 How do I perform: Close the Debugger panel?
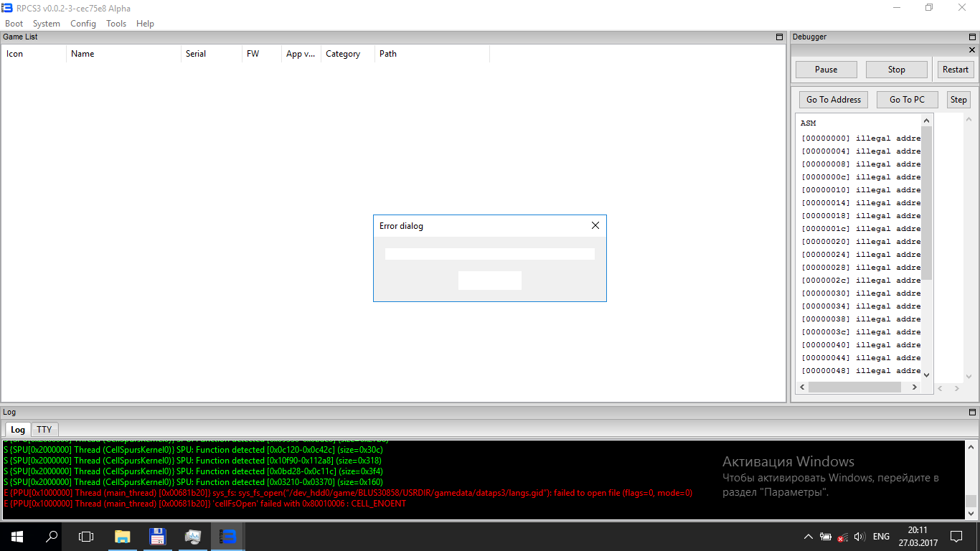tap(972, 50)
